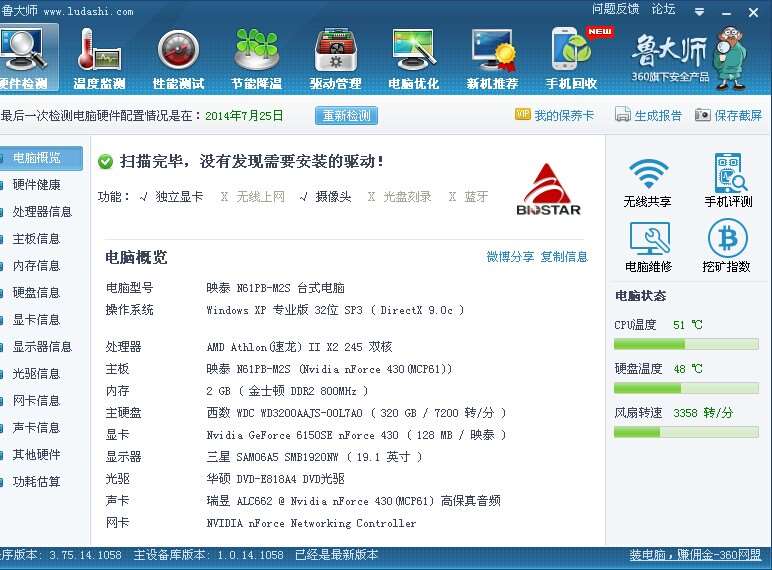The width and height of the screenshot is (772, 570).
Task: Click the 映泰 N61PB-M2S 台式电脑 model text
Action: pyautogui.click(x=275, y=288)
